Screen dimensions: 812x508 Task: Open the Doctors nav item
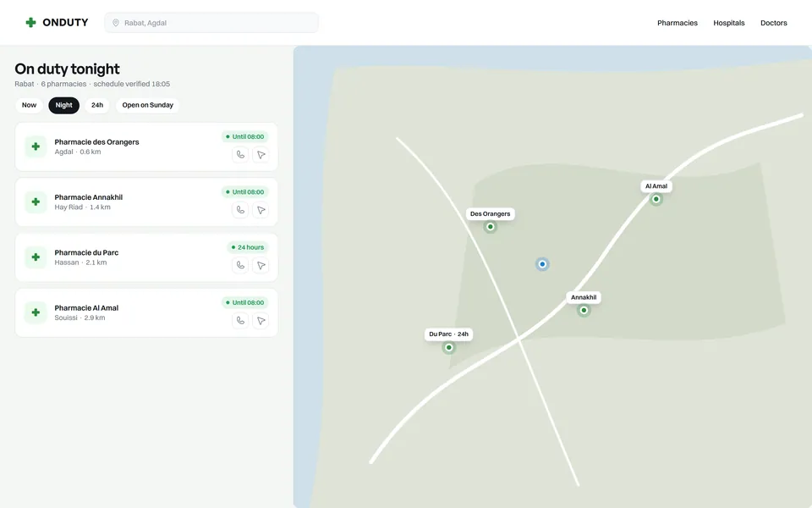coord(774,23)
